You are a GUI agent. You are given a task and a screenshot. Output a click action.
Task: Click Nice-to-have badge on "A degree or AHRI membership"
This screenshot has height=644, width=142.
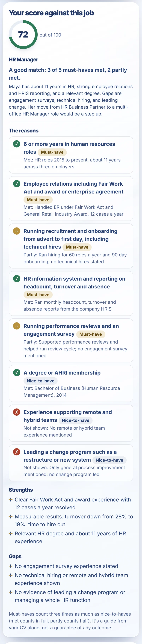(x=41, y=381)
